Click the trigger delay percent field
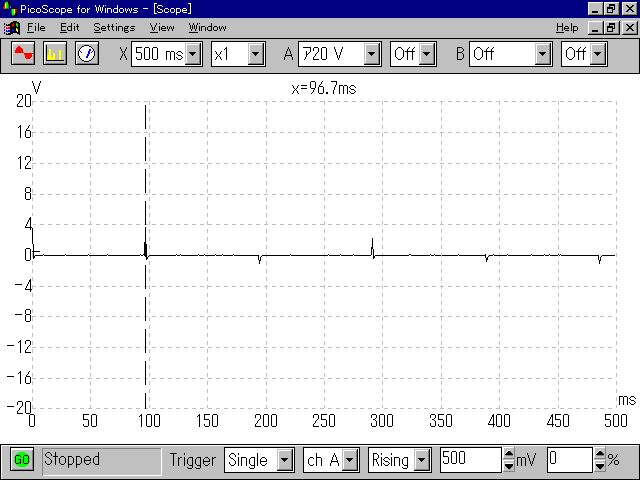This screenshot has height=480, width=640. point(570,460)
